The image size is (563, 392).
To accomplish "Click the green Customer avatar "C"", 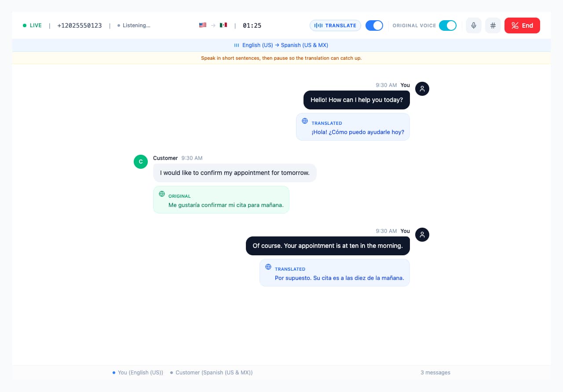I will click(141, 162).
